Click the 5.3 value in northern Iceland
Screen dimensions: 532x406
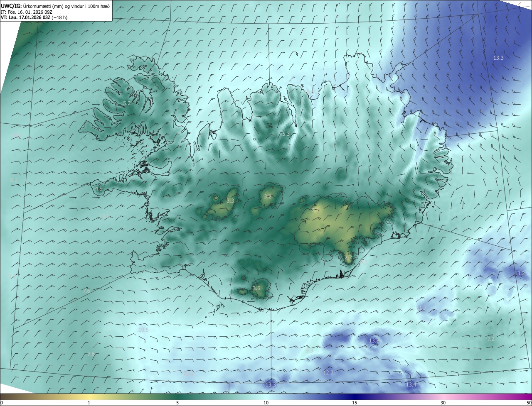tap(286, 134)
